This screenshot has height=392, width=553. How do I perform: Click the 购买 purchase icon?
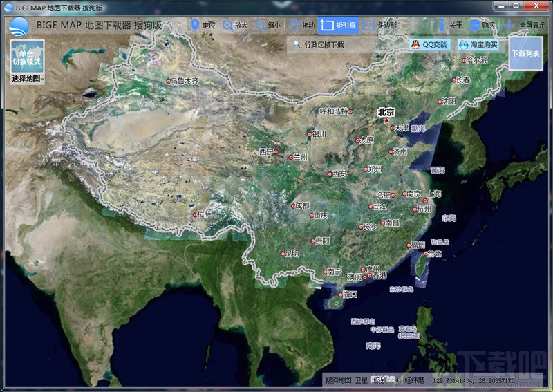pos(482,25)
